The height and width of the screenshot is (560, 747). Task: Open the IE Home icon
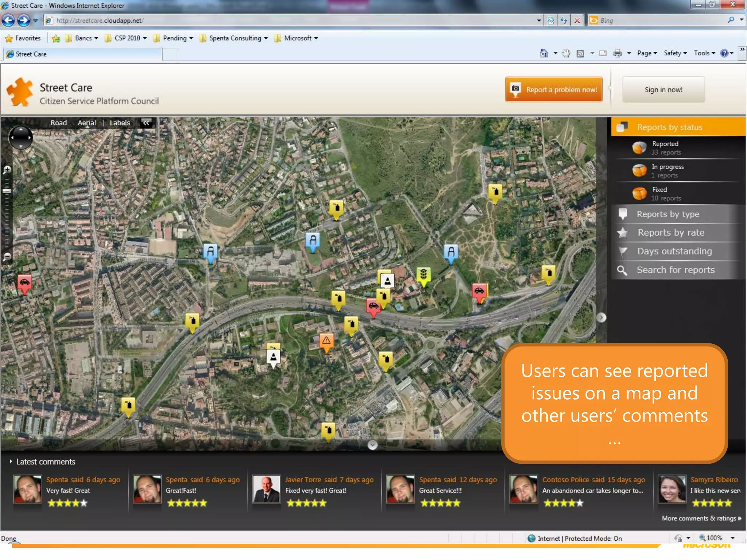coord(543,53)
